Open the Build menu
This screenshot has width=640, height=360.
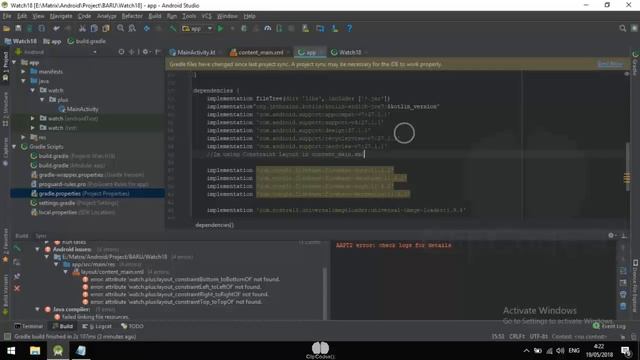[155, 16]
